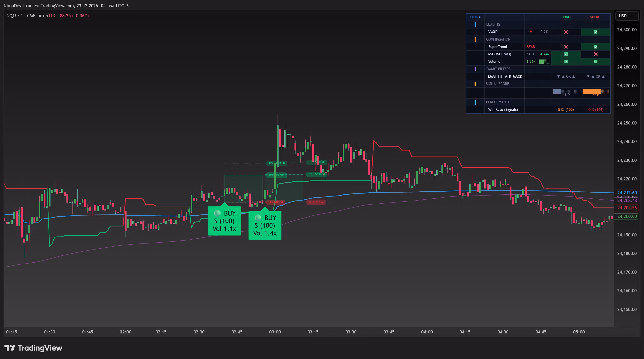Viewport: 644px width, 359px height.
Task: Click the LONG column smart filter OK status
Action: pyautogui.click(x=566, y=76)
